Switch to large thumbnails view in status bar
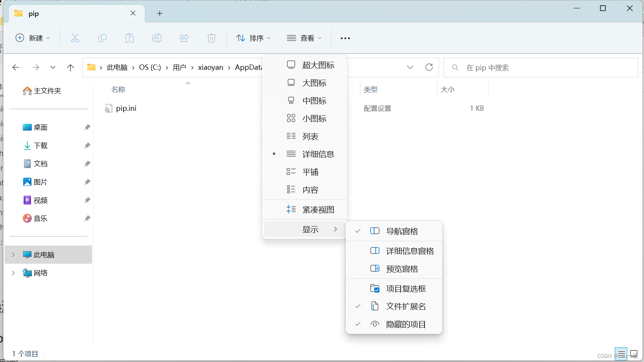The image size is (644, 362). [x=634, y=354]
